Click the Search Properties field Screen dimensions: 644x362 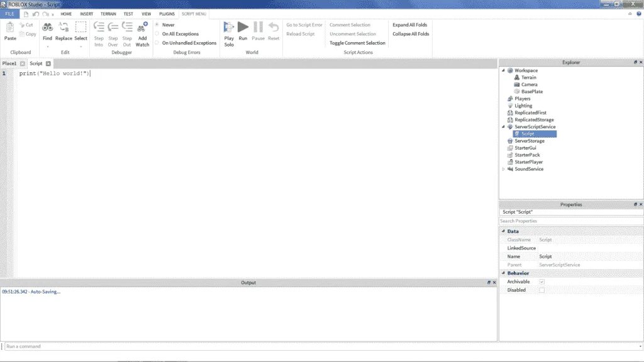coord(571,221)
